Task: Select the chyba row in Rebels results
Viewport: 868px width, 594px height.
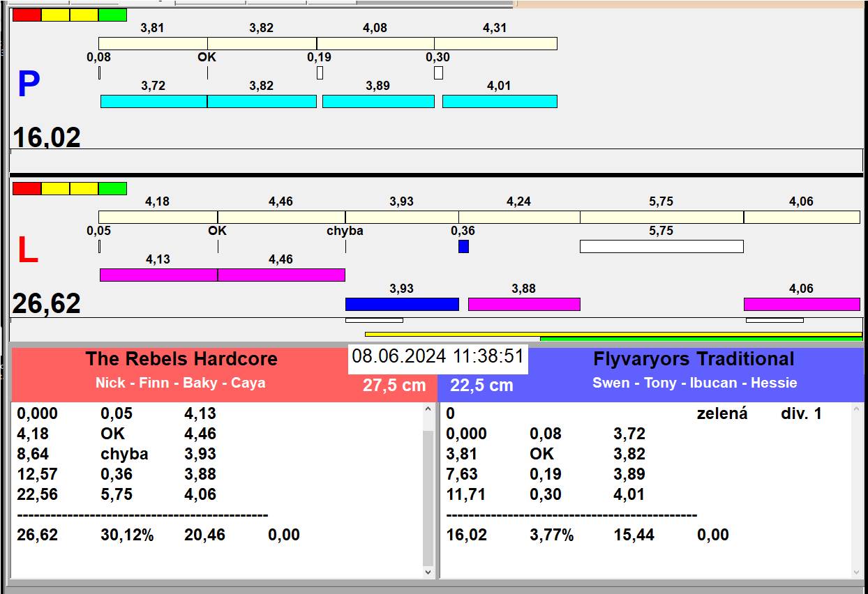Action: [x=126, y=454]
